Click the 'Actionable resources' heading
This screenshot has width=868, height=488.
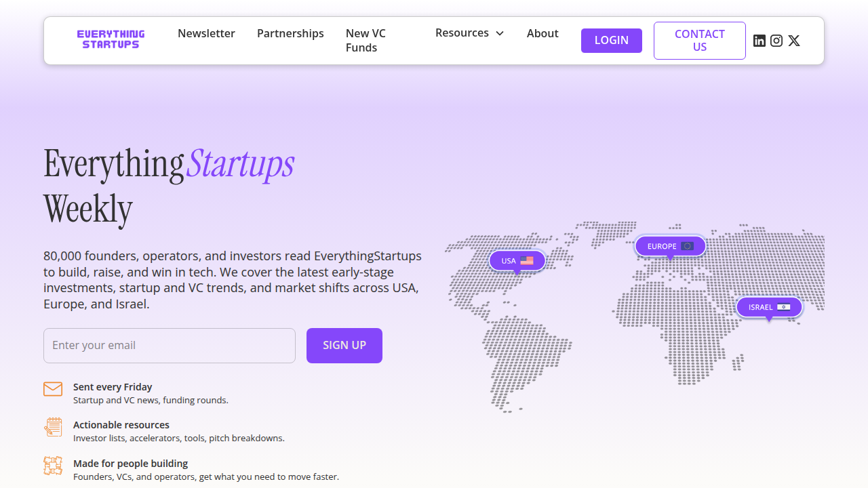click(x=121, y=425)
